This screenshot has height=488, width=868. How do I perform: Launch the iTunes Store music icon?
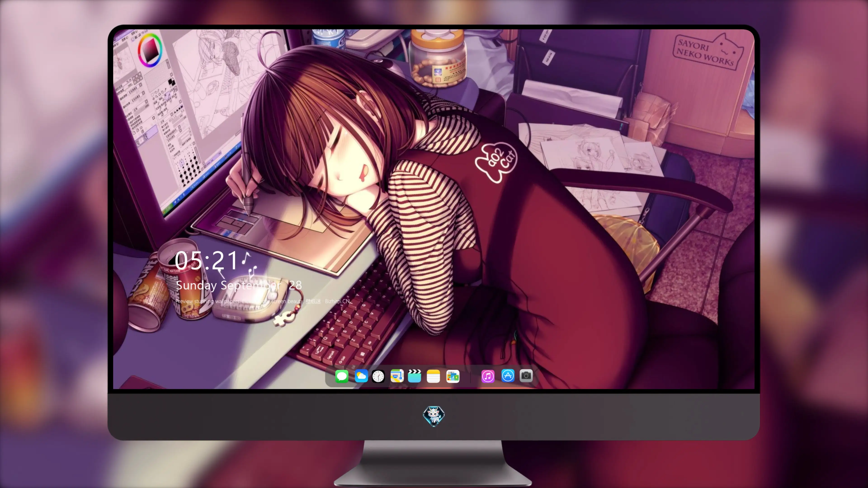[x=488, y=376]
